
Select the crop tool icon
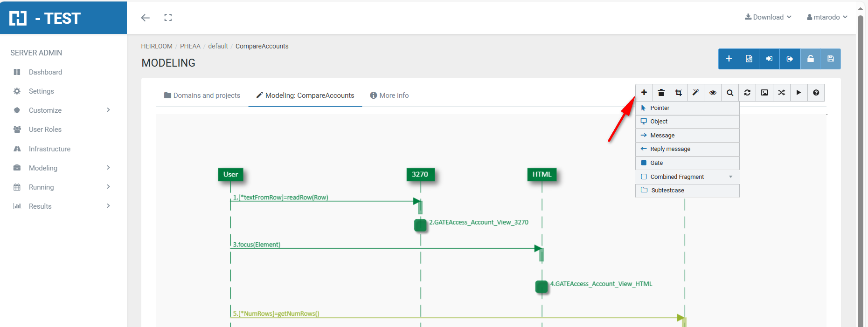[x=679, y=93]
